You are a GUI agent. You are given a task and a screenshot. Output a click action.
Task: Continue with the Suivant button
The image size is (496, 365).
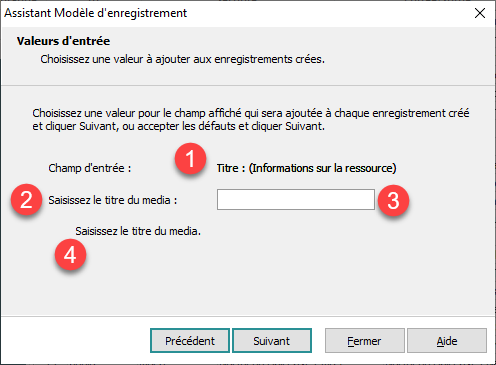pos(272,341)
